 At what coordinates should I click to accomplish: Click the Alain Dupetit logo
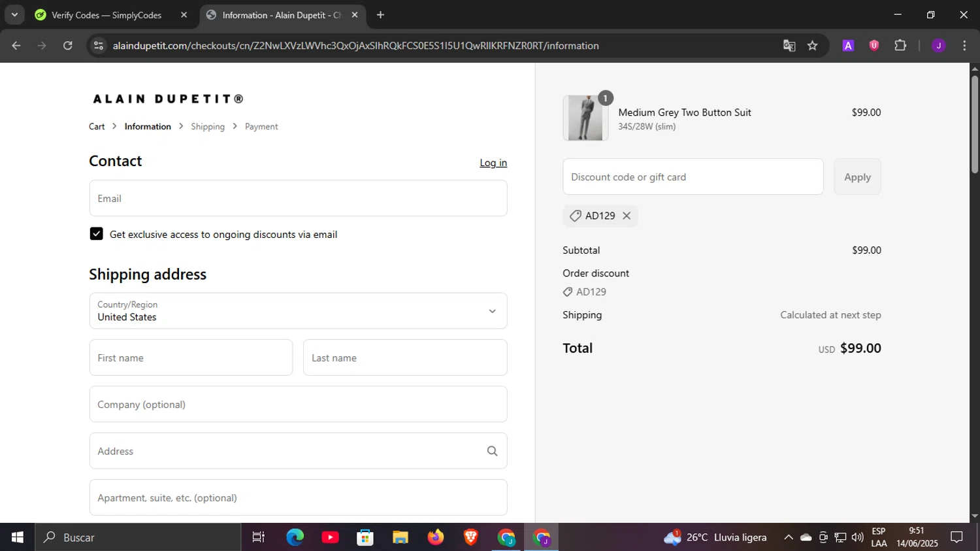click(x=169, y=99)
